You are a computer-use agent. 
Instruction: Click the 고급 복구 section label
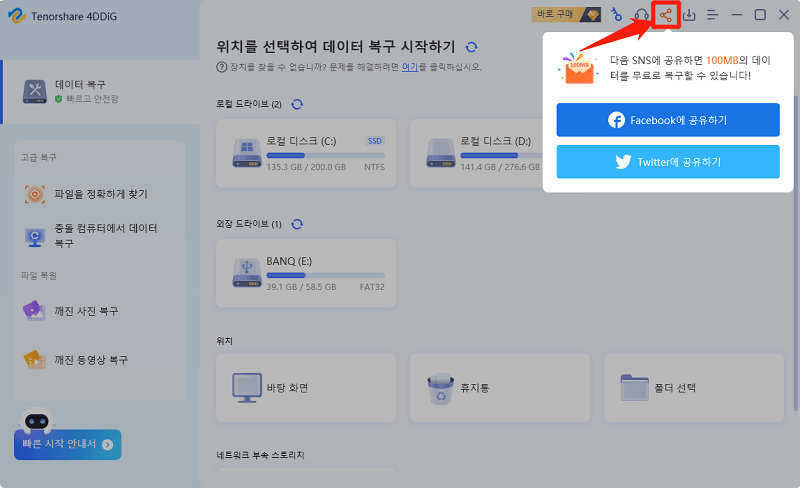(38, 157)
